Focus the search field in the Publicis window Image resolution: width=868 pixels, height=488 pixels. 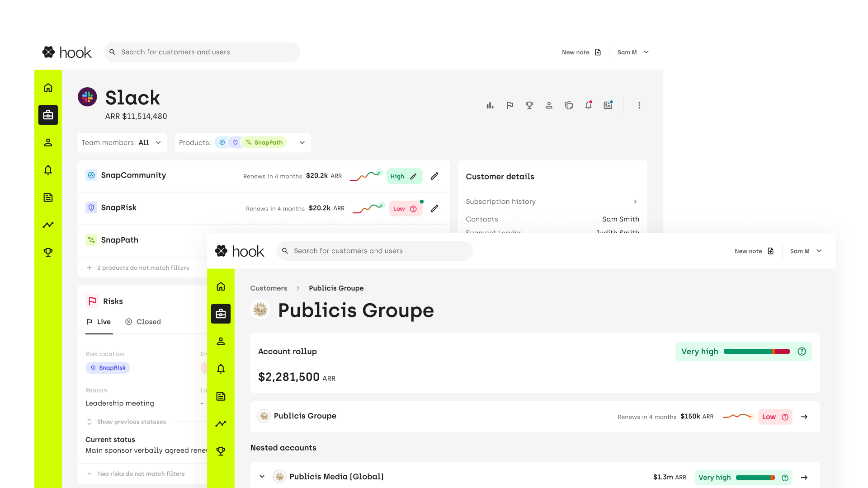pyautogui.click(x=374, y=251)
